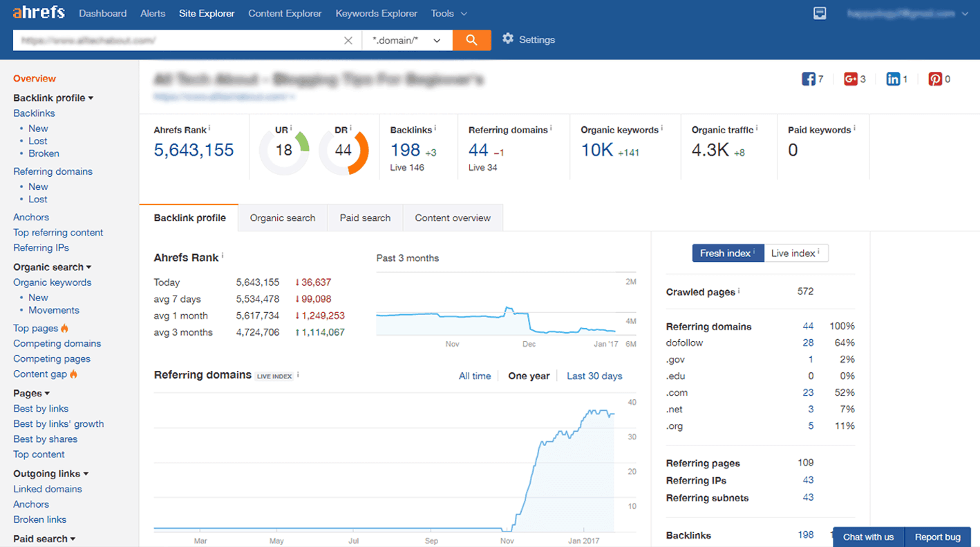
Task: Click Ahrefs Rank value 5,643,155
Action: [194, 150]
